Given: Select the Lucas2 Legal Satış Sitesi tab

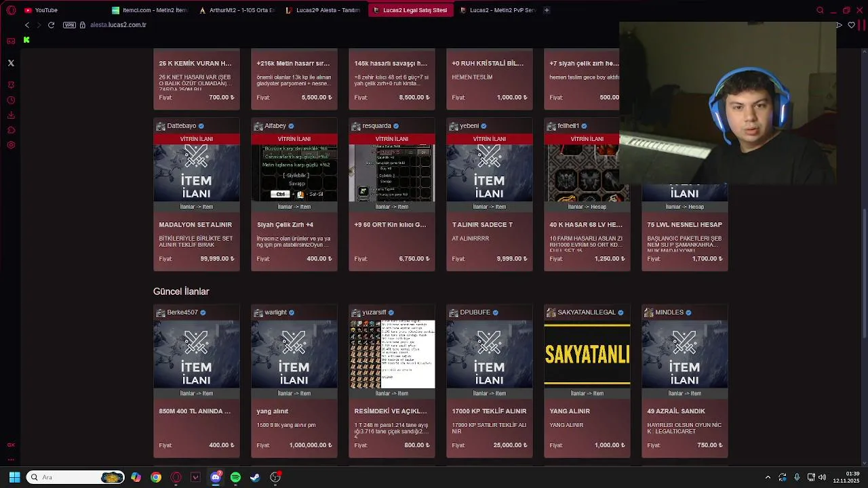Looking at the screenshot, I should point(410,10).
